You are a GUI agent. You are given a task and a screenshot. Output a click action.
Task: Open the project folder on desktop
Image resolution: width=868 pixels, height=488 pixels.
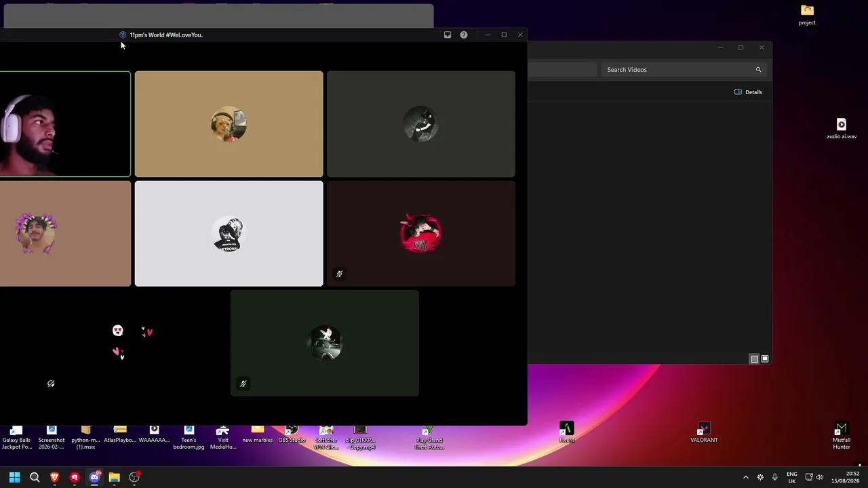click(807, 15)
